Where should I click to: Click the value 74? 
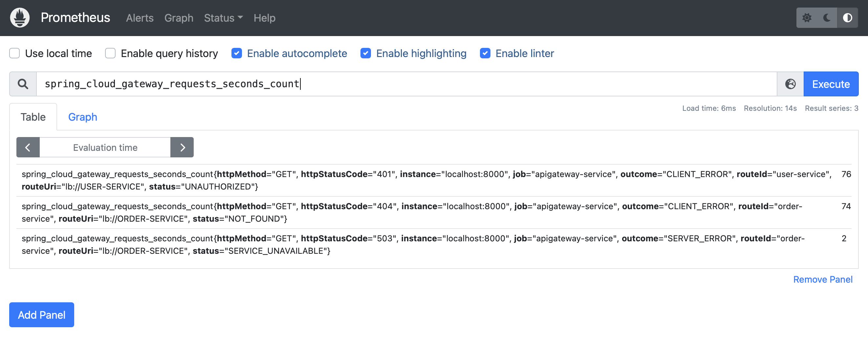click(846, 206)
